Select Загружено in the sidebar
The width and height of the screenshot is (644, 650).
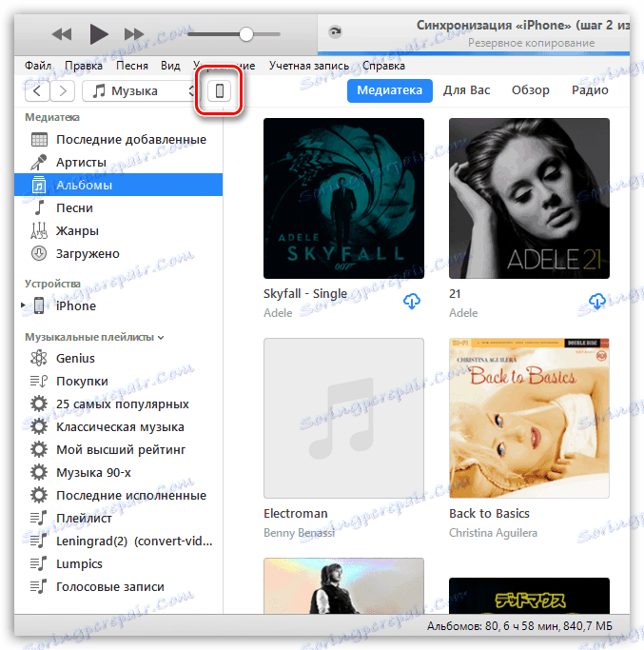(x=119, y=253)
